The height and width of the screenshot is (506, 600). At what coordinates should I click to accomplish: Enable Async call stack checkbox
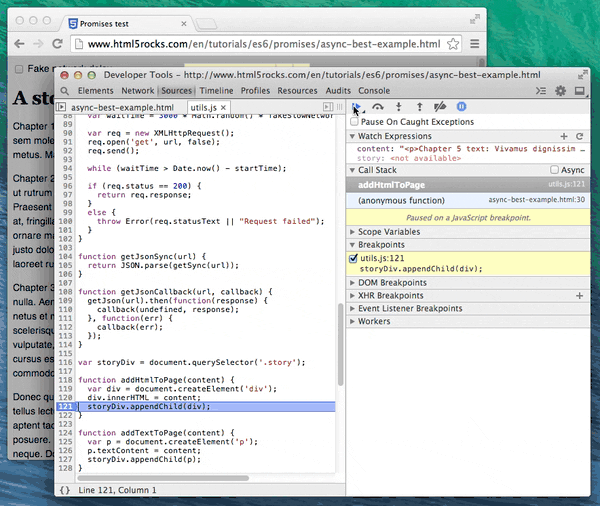[x=553, y=171]
